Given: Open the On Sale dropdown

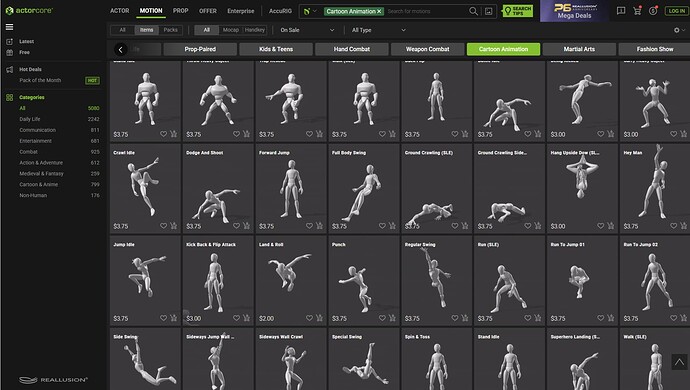Looking at the screenshot, I should pyautogui.click(x=307, y=30).
